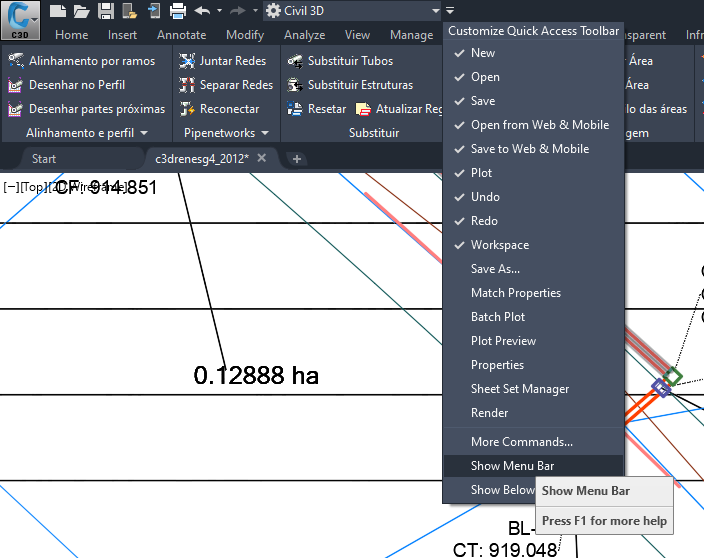This screenshot has height=558, width=704.
Task: Enable Sheet Set Manager in the menu
Action: point(533,389)
